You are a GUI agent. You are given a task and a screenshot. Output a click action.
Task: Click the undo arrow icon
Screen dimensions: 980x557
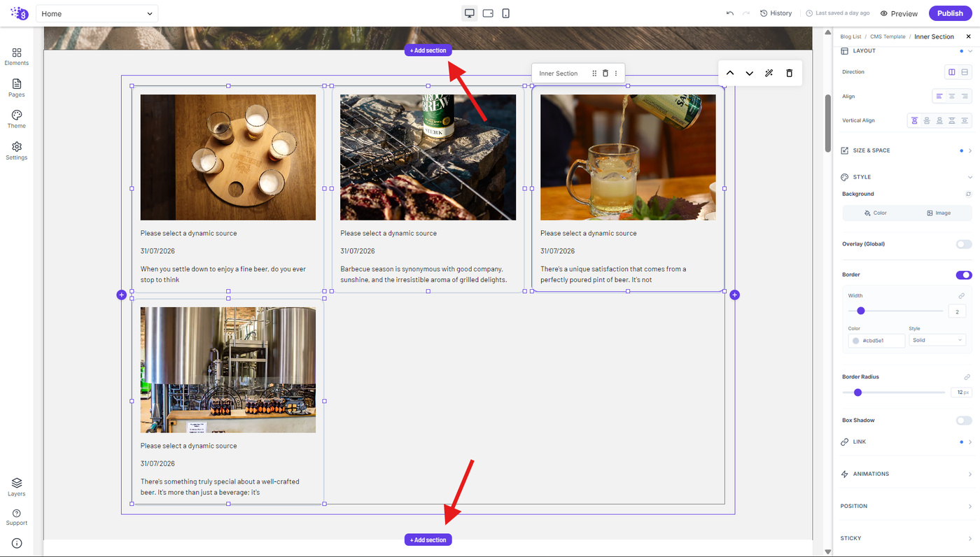tap(731, 13)
